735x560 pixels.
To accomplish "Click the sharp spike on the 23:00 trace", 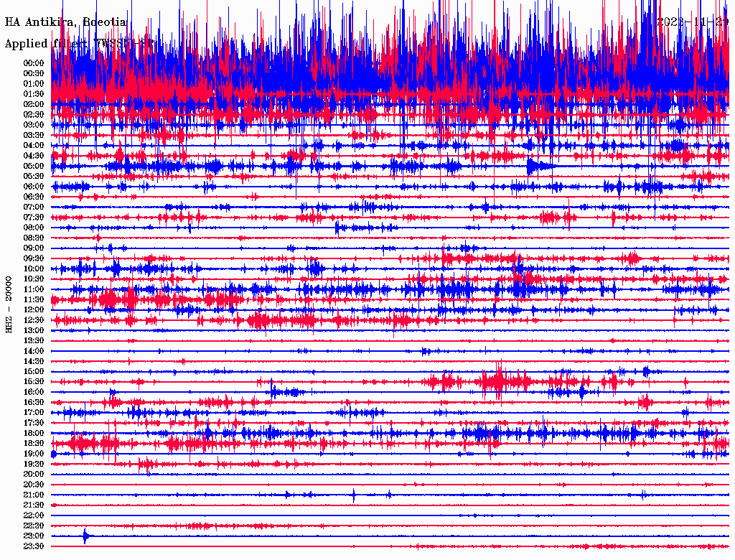I will pyautogui.click(x=85, y=536).
